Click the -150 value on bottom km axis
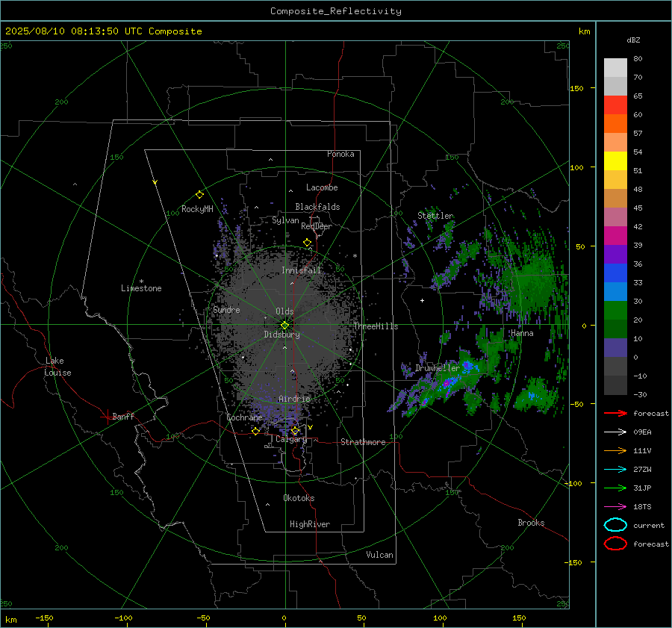672x628 pixels. (44, 618)
